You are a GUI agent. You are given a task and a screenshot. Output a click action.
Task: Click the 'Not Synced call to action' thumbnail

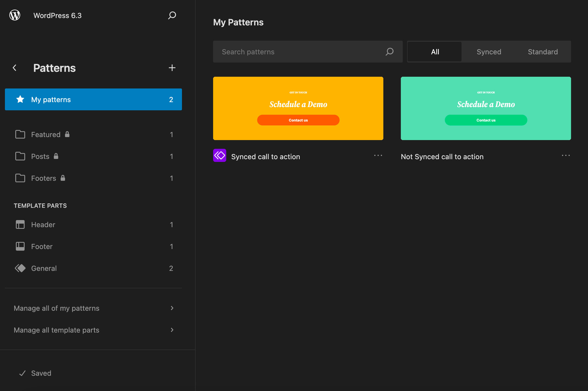[x=486, y=108]
